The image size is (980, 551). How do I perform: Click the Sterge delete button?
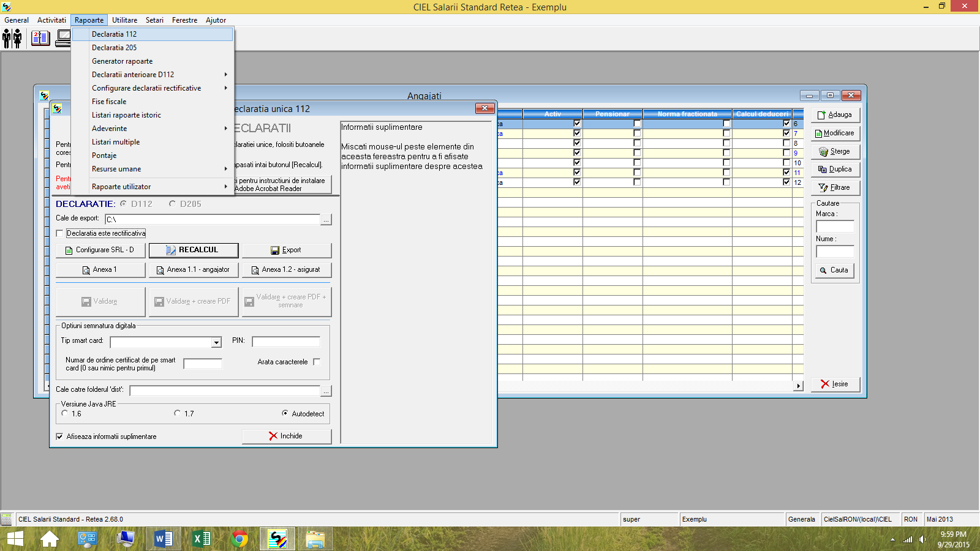tap(835, 152)
